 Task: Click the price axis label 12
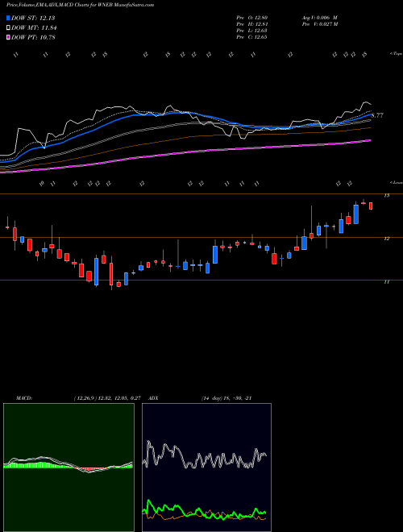tap(387, 239)
